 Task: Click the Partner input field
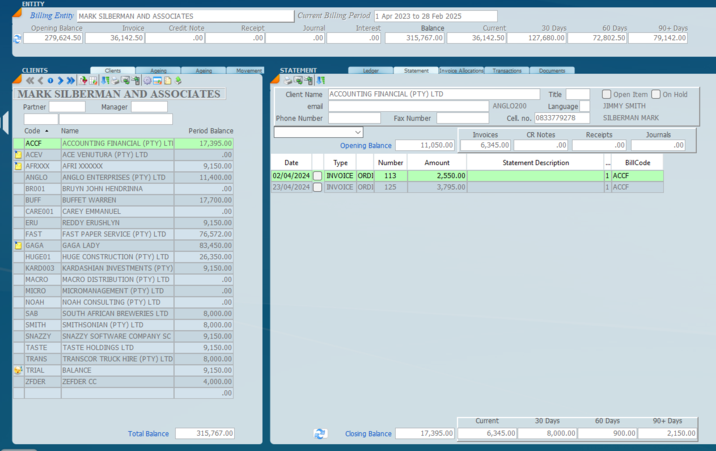[67, 107]
